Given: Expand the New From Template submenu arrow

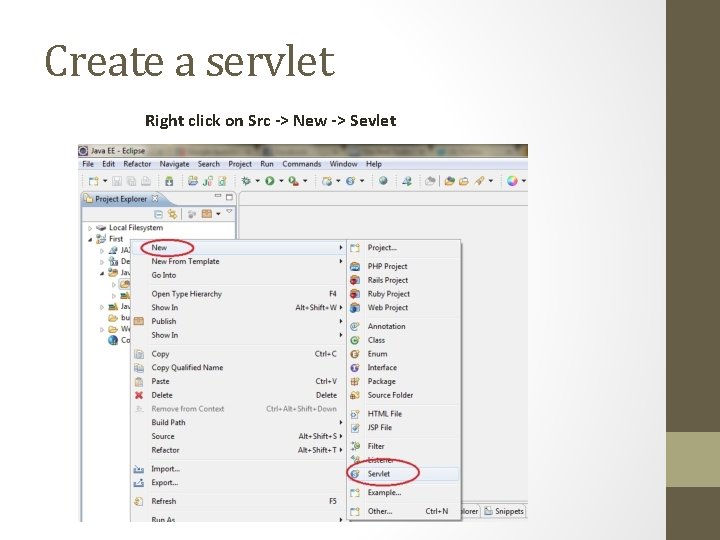Looking at the screenshot, I should pos(340,261).
